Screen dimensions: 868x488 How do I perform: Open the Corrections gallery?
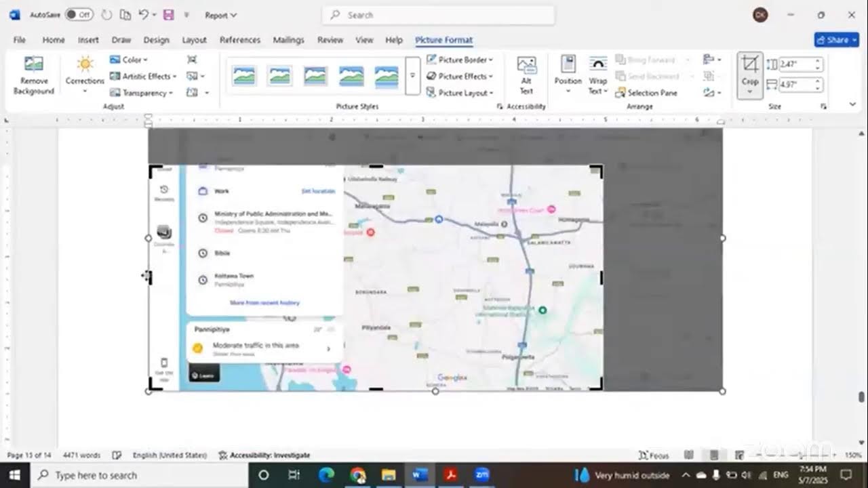coord(85,75)
